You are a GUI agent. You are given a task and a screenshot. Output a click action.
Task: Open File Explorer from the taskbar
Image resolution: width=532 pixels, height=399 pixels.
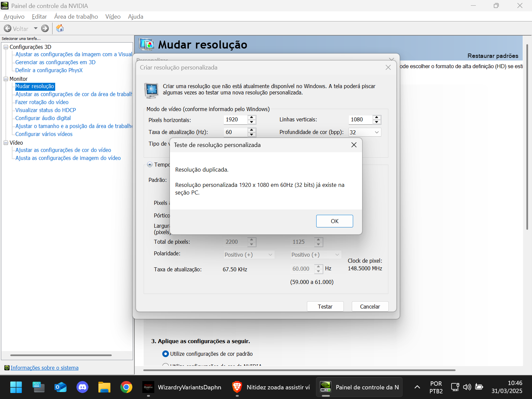pyautogui.click(x=104, y=387)
